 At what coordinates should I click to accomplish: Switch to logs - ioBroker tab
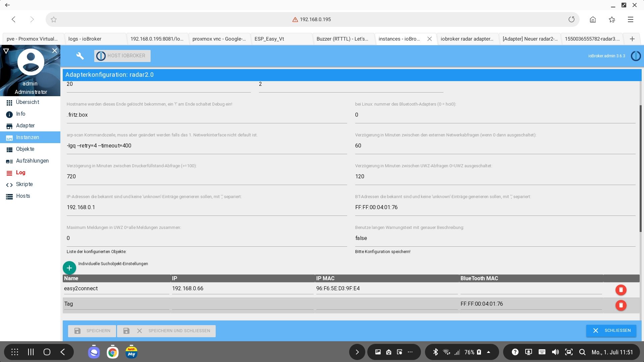point(95,39)
